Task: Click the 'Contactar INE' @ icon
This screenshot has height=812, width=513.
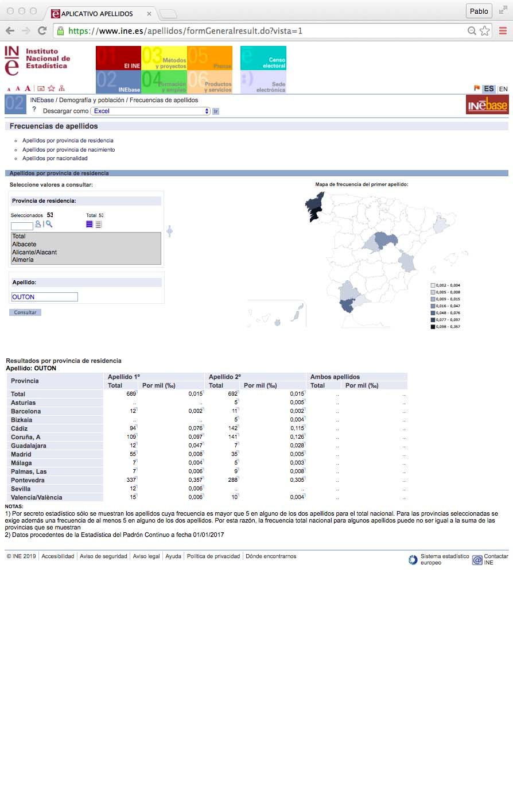Action: pos(477,560)
